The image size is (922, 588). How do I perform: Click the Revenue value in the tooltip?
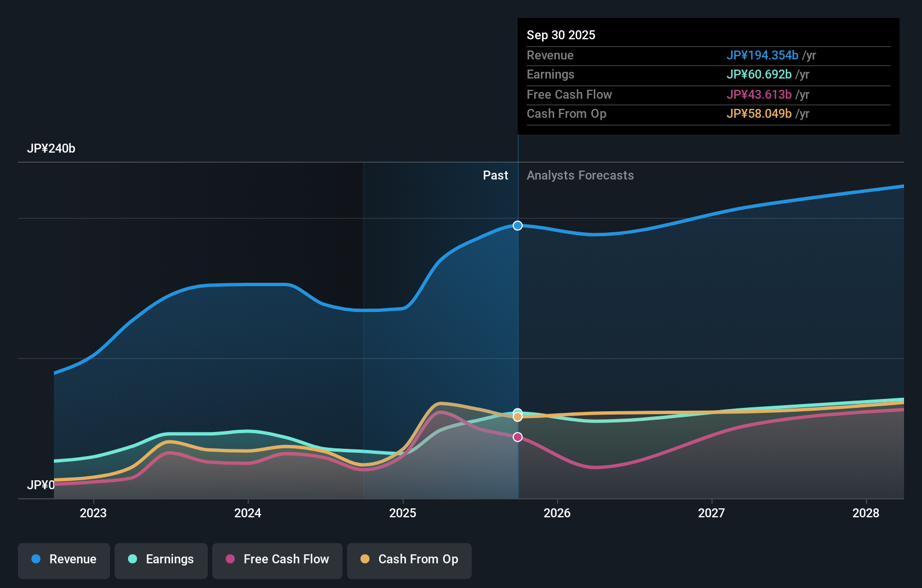pos(763,55)
